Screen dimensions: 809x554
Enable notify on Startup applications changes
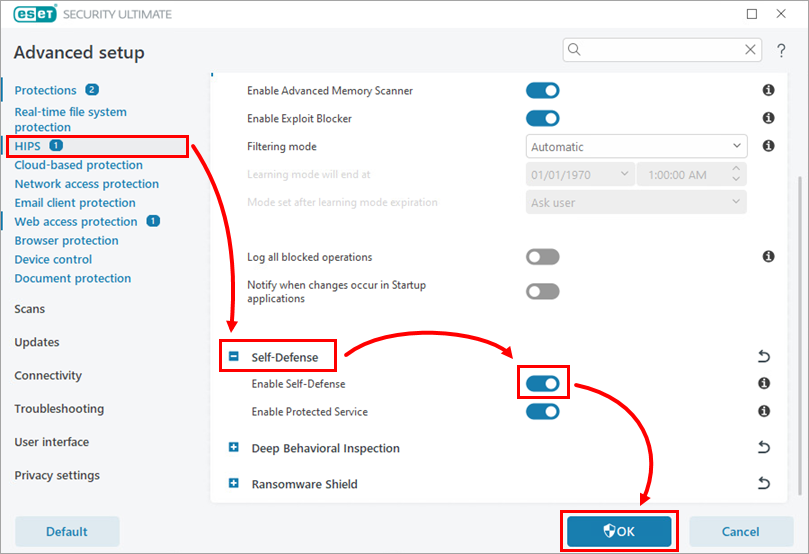pos(543,292)
